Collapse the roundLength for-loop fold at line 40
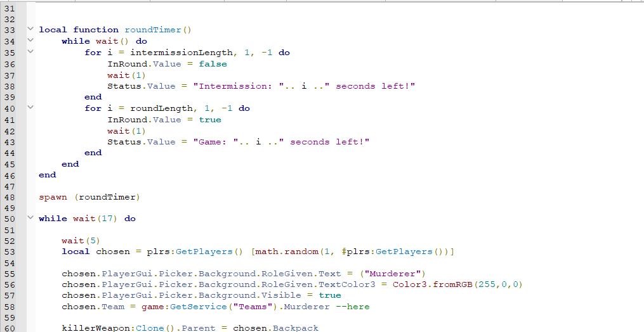Image resolution: width=644 pixels, height=332 pixels. (x=30, y=107)
